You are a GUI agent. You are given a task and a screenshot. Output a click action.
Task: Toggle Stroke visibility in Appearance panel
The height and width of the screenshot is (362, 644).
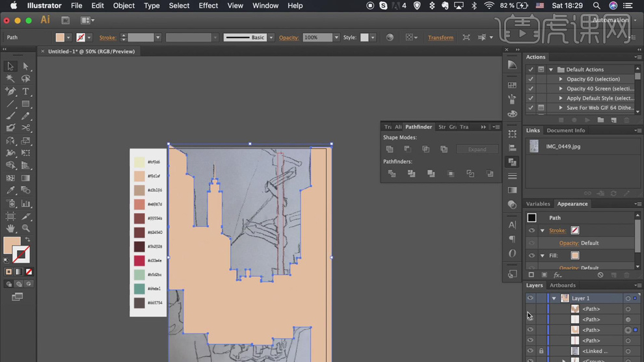pyautogui.click(x=531, y=231)
